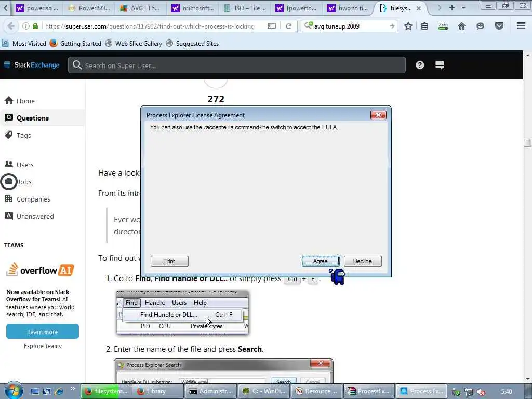Open the Stack Exchange site switcher icon
532x399 pixels.
[440, 65]
